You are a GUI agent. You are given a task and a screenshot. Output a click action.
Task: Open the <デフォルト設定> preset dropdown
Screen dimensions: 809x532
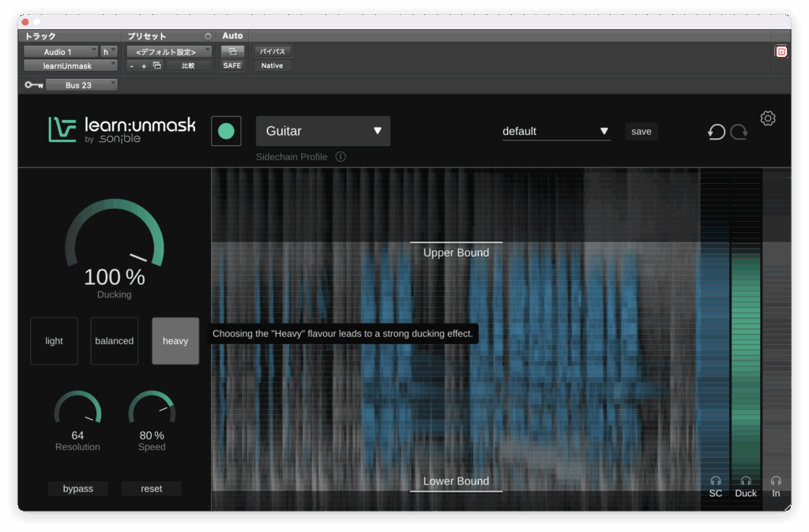click(x=169, y=51)
